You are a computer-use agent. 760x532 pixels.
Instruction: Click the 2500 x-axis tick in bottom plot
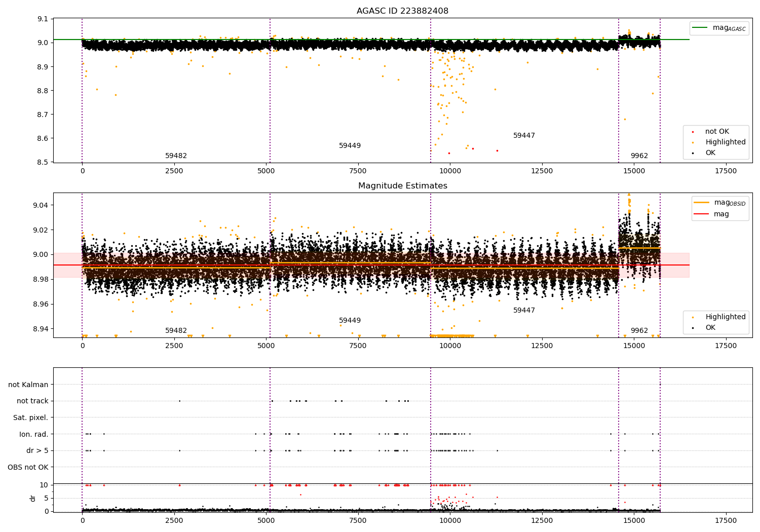174,521
